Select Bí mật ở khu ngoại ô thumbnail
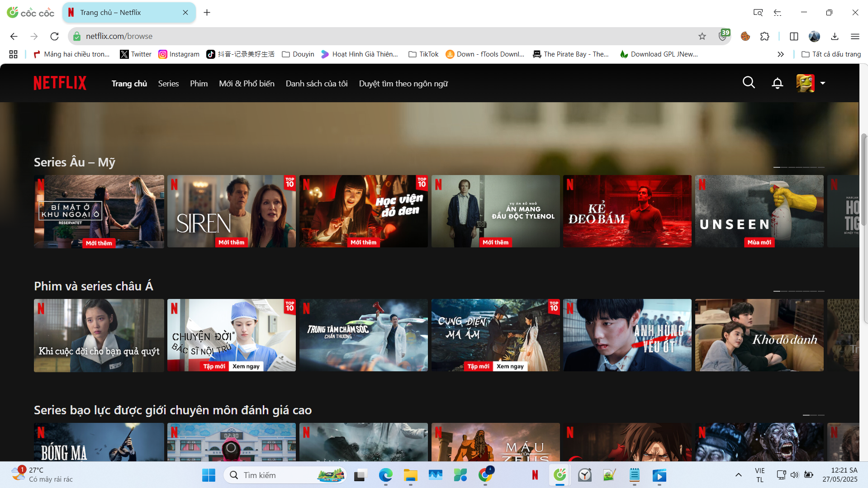 pyautogui.click(x=99, y=212)
